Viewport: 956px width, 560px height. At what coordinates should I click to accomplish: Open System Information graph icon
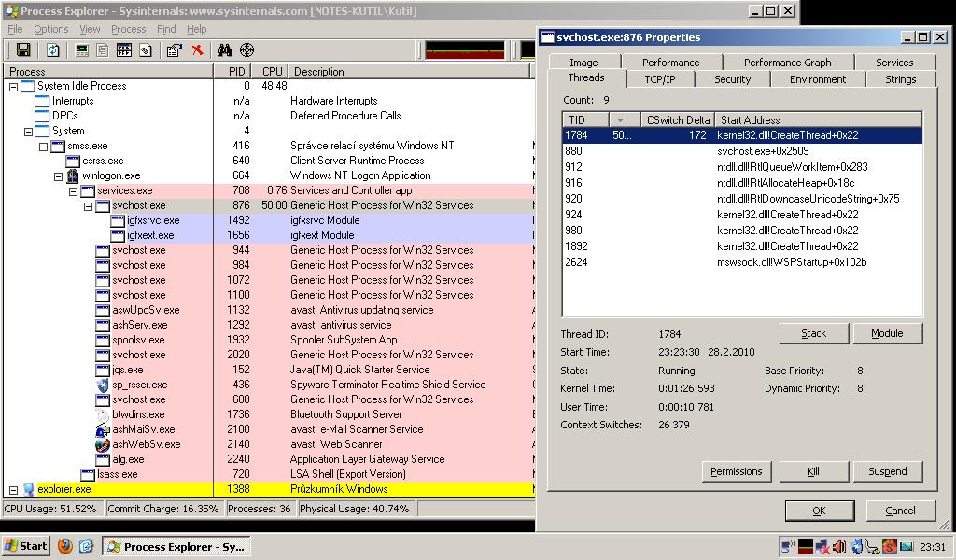82,50
